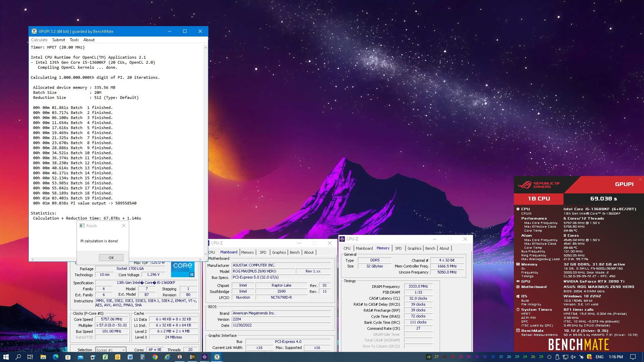Image resolution: width=644 pixels, height=362 pixels.
Task: Select the Memory tab in the CPU-Z Mainboard window
Action: point(247,252)
